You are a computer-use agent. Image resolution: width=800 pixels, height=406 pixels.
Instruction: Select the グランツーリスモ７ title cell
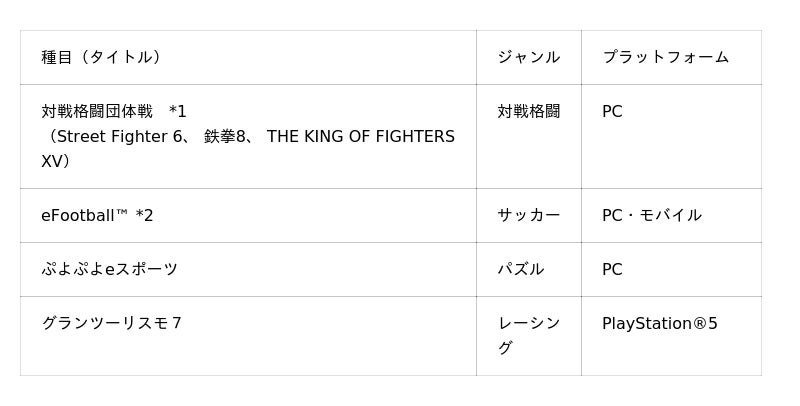(111, 323)
